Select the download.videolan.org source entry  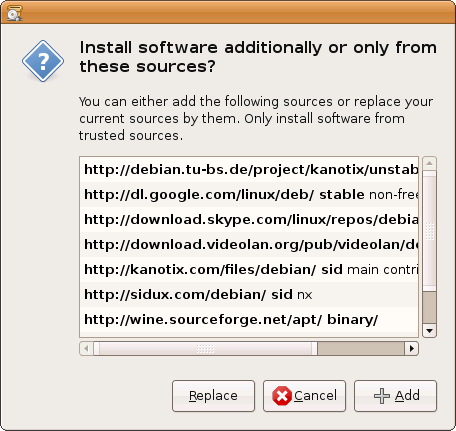pyautogui.click(x=249, y=244)
